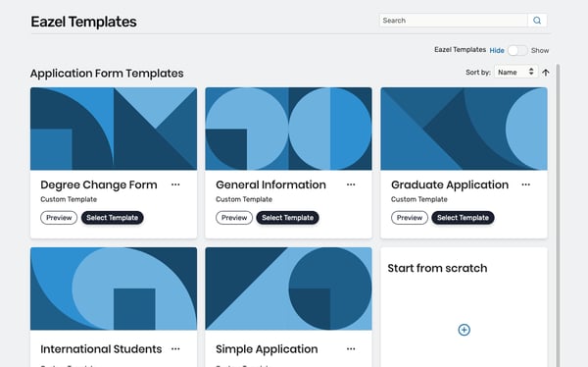Reverse sort order with the arrow icon
Screen dimensions: 588x367
click(546, 72)
